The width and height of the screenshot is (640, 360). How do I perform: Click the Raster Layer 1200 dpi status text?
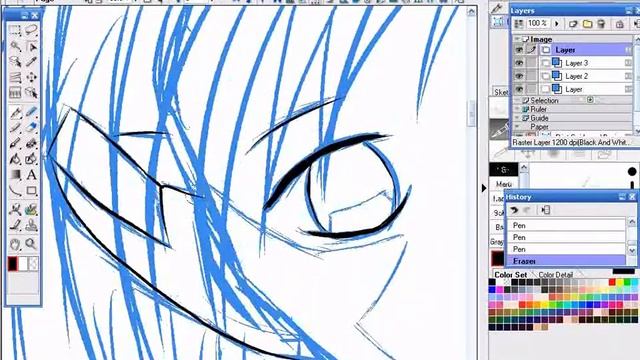point(571,142)
